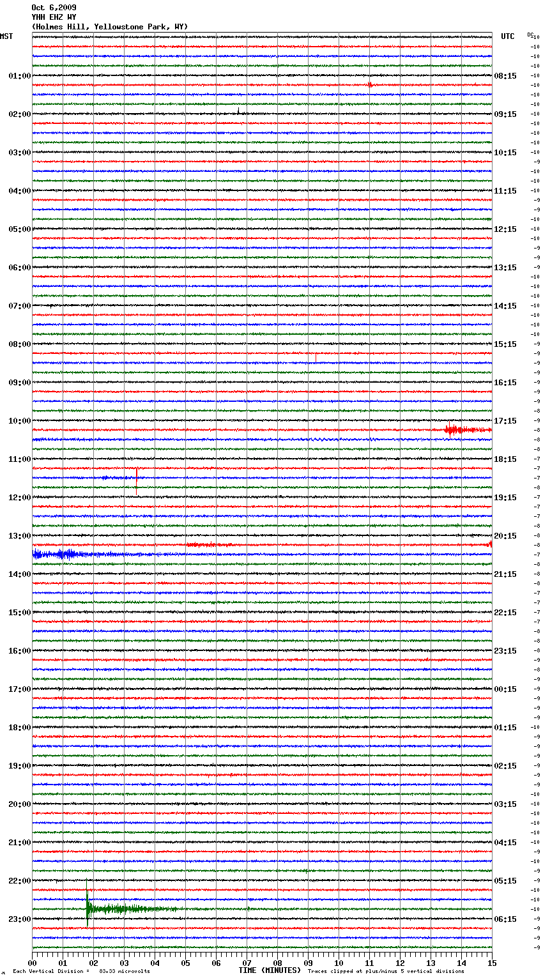Click the 17:15 UTC time label
This screenshot has width=543, height=980.
505,421
